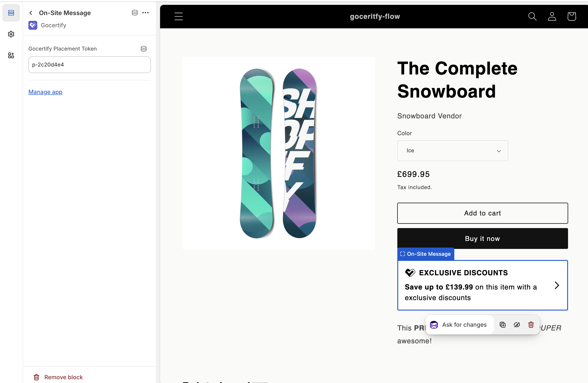The image size is (588, 383).
Task: Open Theme settings gear icon
Action: pyautogui.click(x=11, y=34)
